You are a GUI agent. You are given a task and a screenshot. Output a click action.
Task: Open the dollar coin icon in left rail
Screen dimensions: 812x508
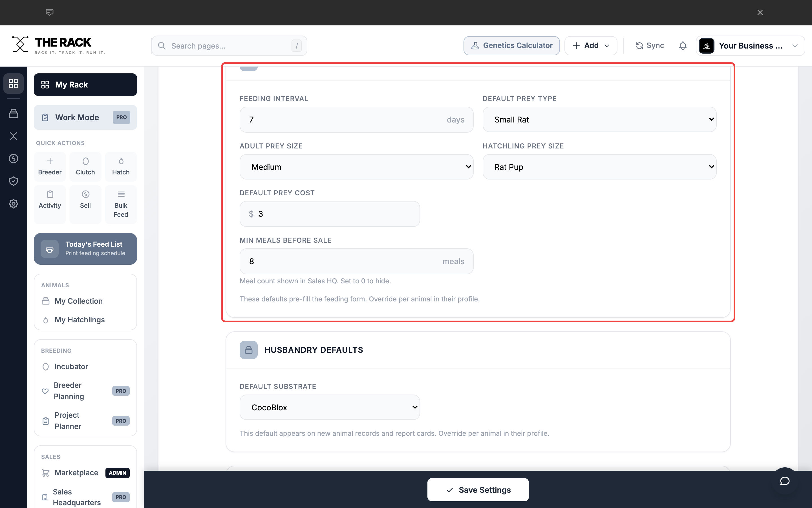[x=14, y=159]
